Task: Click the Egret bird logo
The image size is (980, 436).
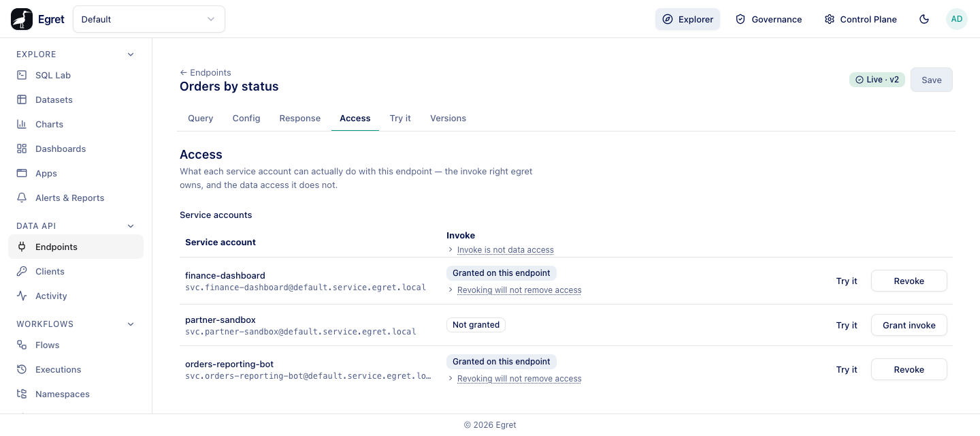Action: tap(22, 19)
